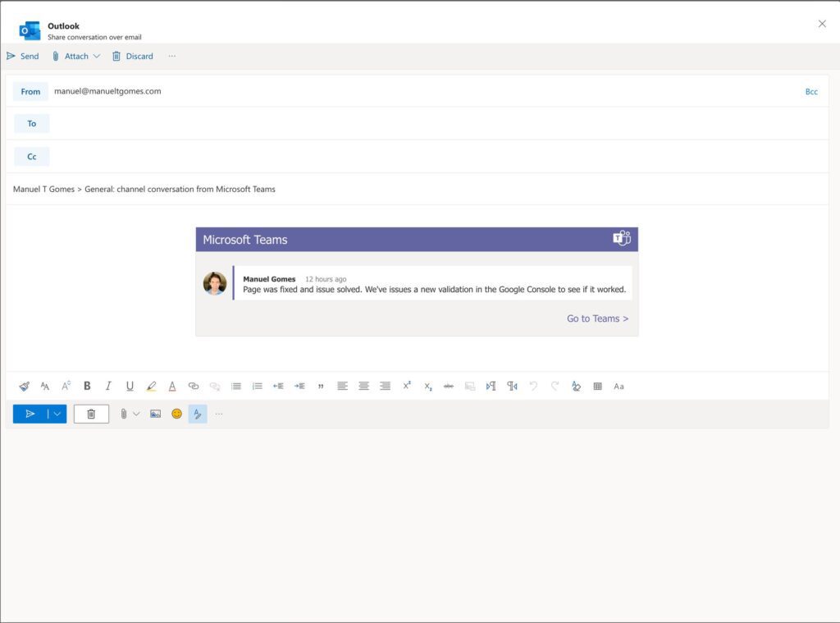Click the '12 hours ago' timestamp
The image size is (840, 623).
coord(326,279)
